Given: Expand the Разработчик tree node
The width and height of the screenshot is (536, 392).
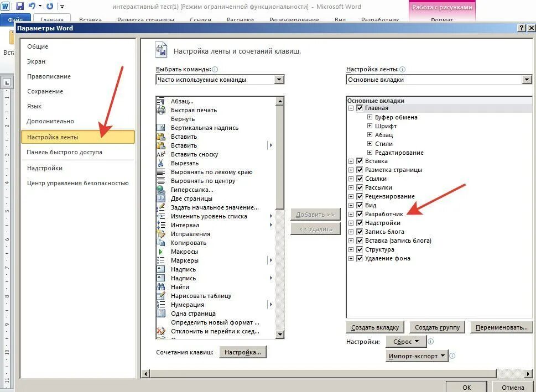Looking at the screenshot, I should [351, 215].
